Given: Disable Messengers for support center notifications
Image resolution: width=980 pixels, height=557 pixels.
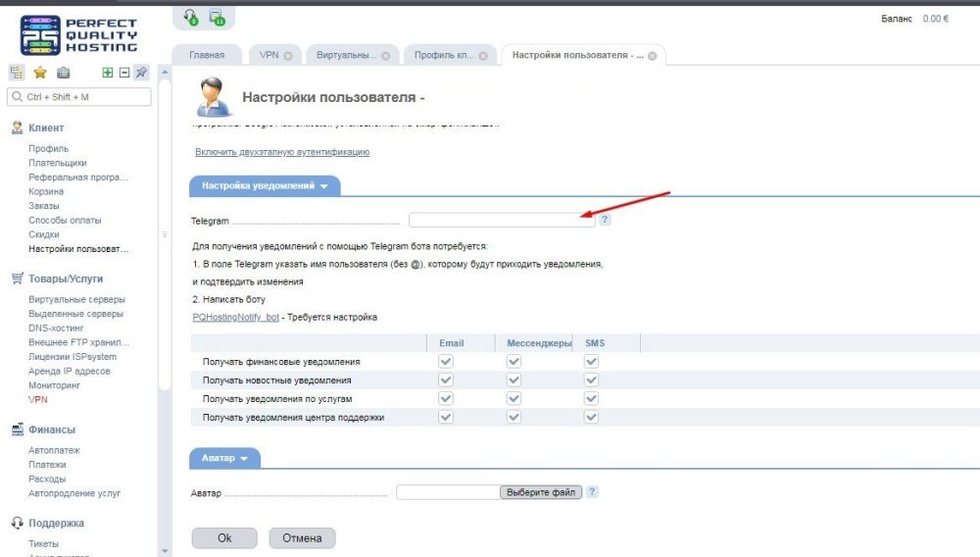Looking at the screenshot, I should (x=514, y=417).
